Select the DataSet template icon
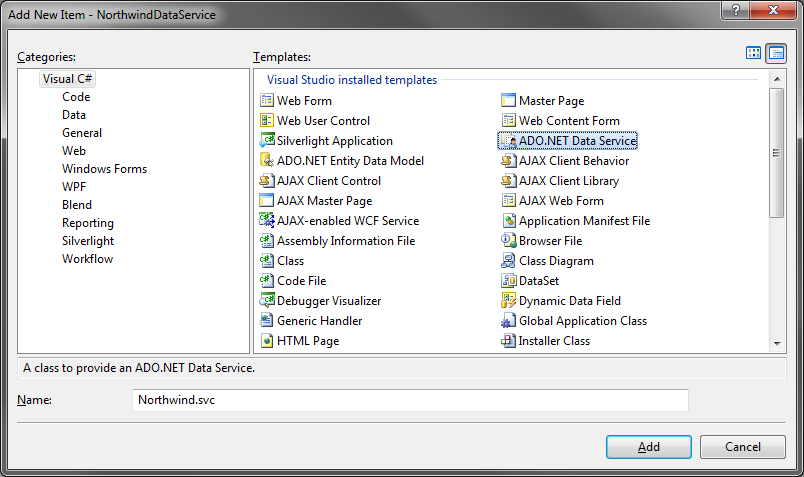The width and height of the screenshot is (804, 477). (509, 281)
